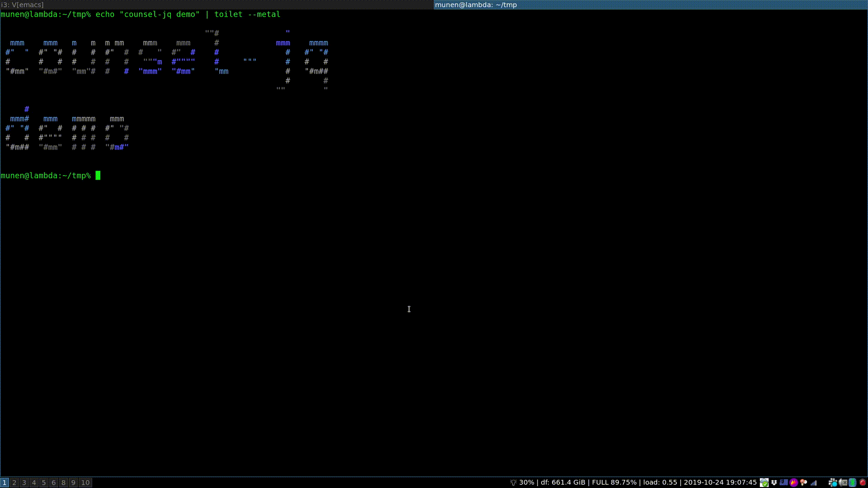The height and width of the screenshot is (488, 868).
Task: Click the battery FULL 89.75% status
Action: [614, 483]
